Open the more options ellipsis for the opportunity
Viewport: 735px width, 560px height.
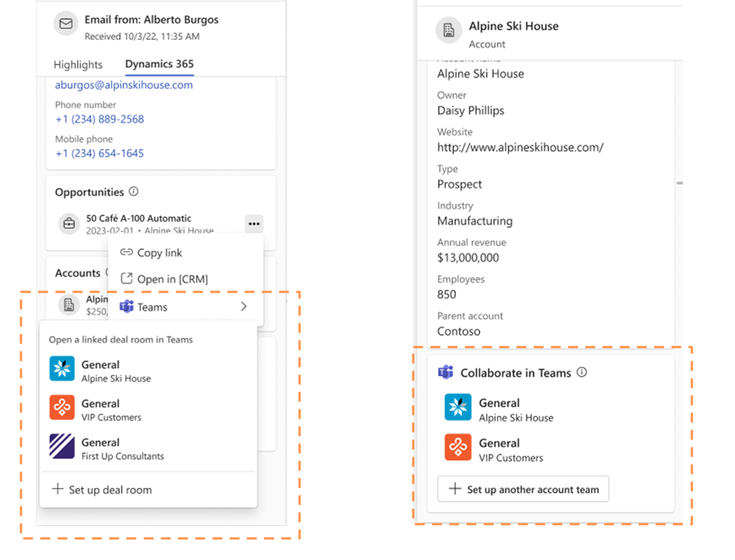254,224
